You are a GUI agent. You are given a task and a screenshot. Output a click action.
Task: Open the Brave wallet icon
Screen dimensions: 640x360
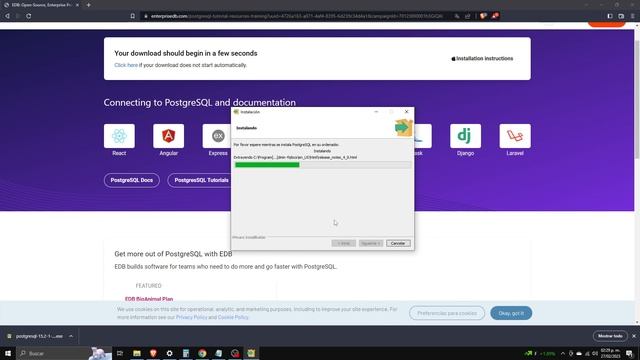[621, 16]
